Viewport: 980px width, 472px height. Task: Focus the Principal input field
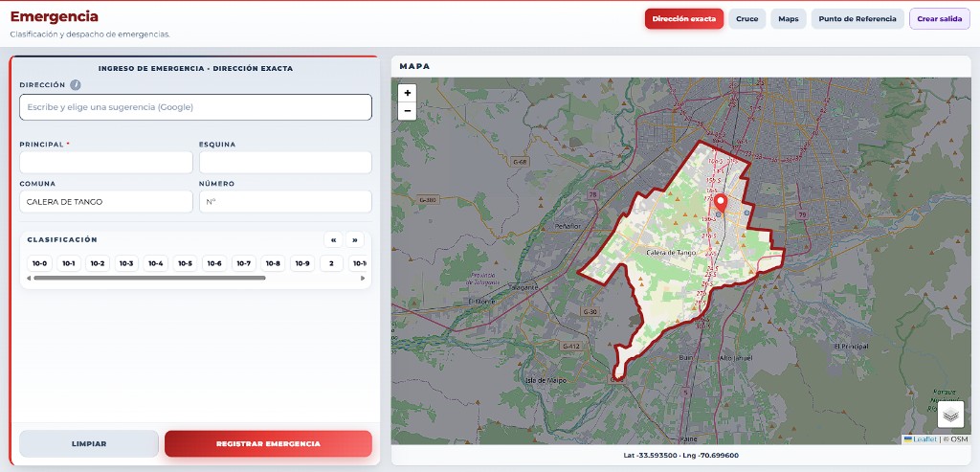point(106,163)
